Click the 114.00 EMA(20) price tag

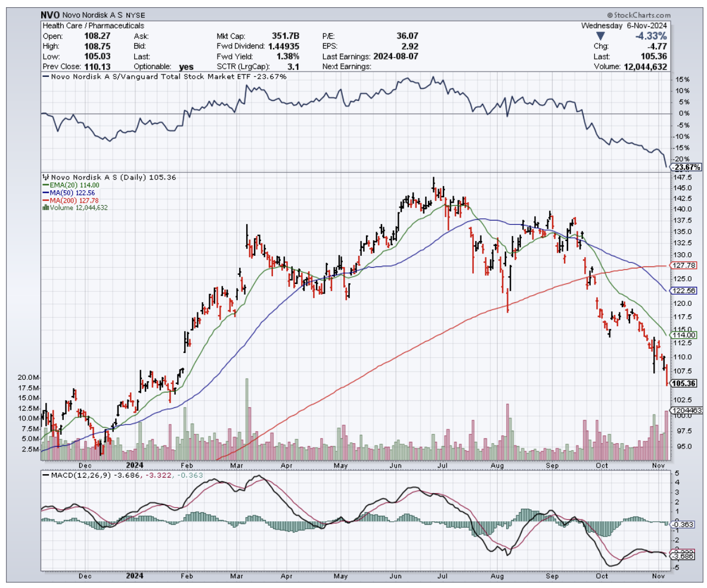point(683,336)
